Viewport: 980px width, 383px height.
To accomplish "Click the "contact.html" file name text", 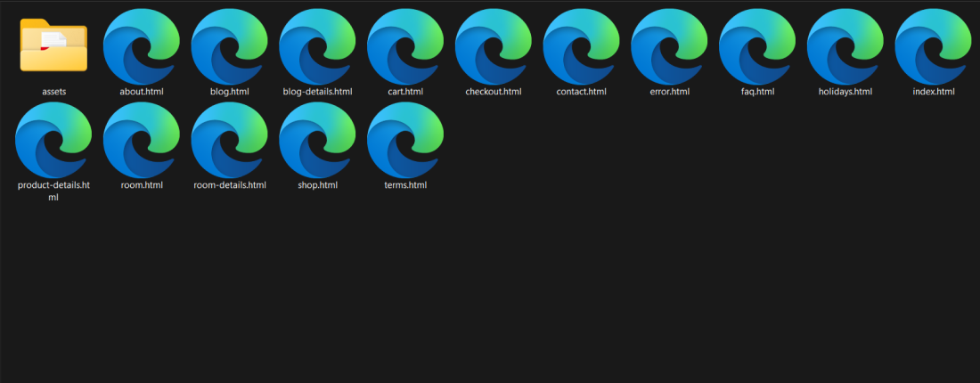I will pyautogui.click(x=581, y=92).
